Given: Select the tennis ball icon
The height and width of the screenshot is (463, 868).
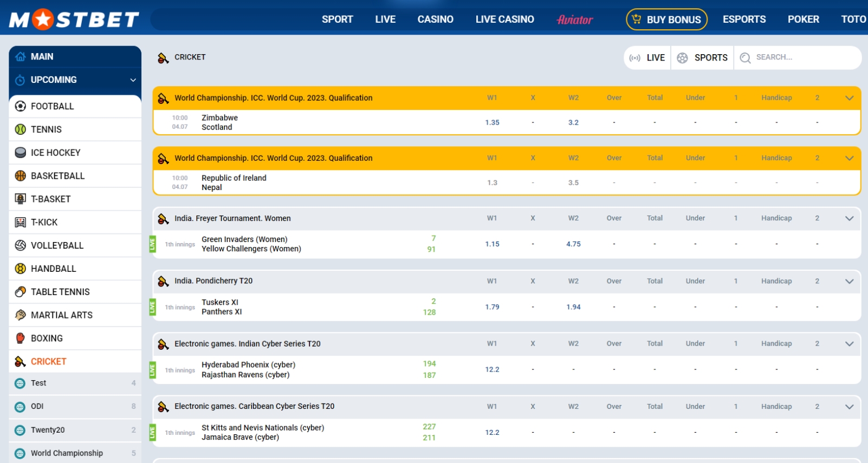Looking at the screenshot, I should tap(20, 129).
